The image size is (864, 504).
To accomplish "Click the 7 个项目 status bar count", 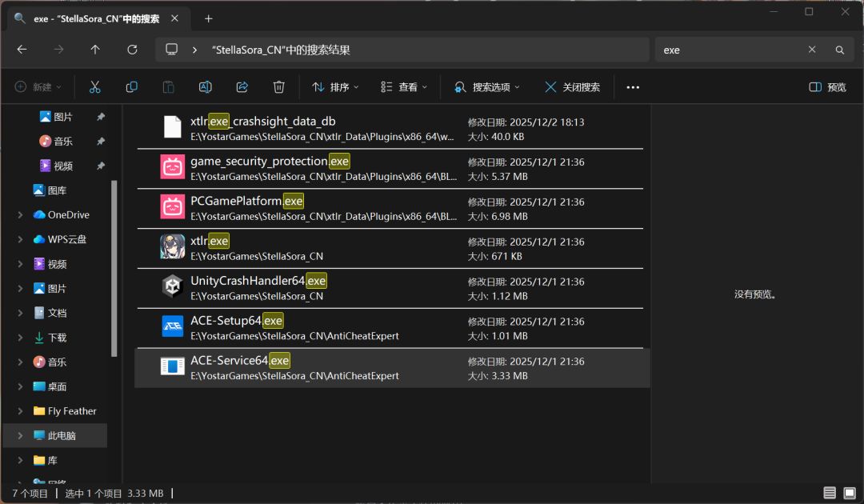I will coord(30,494).
